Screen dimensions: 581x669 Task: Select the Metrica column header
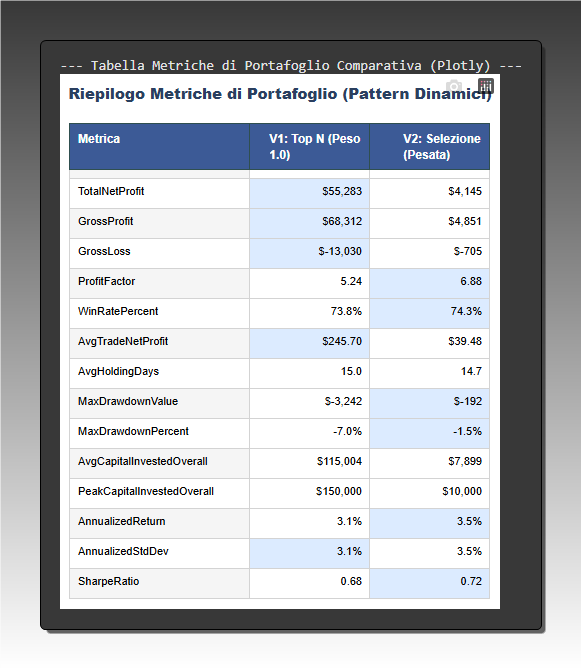click(x=159, y=146)
